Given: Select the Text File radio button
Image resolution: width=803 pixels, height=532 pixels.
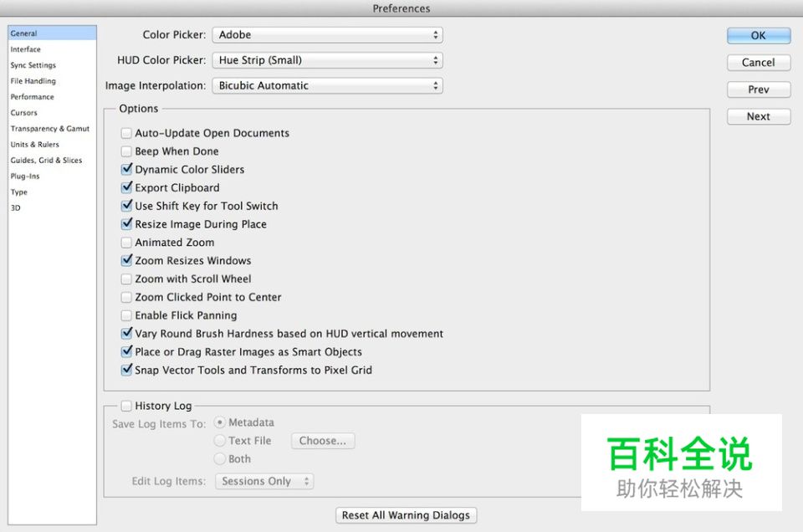Looking at the screenshot, I should [219, 440].
